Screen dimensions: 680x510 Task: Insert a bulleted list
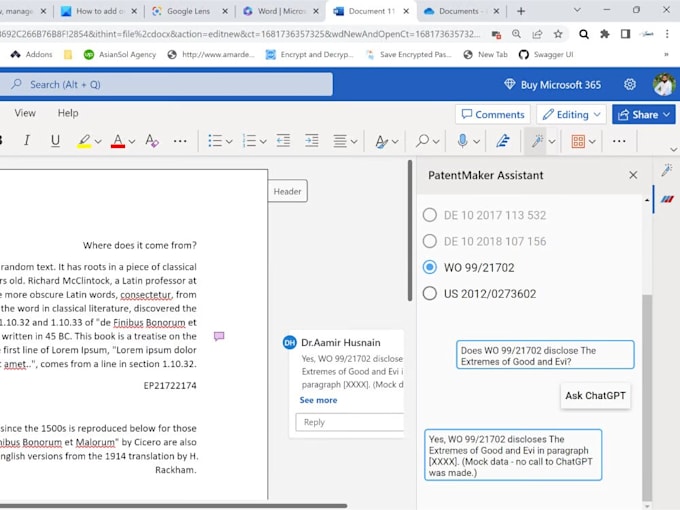click(215, 141)
